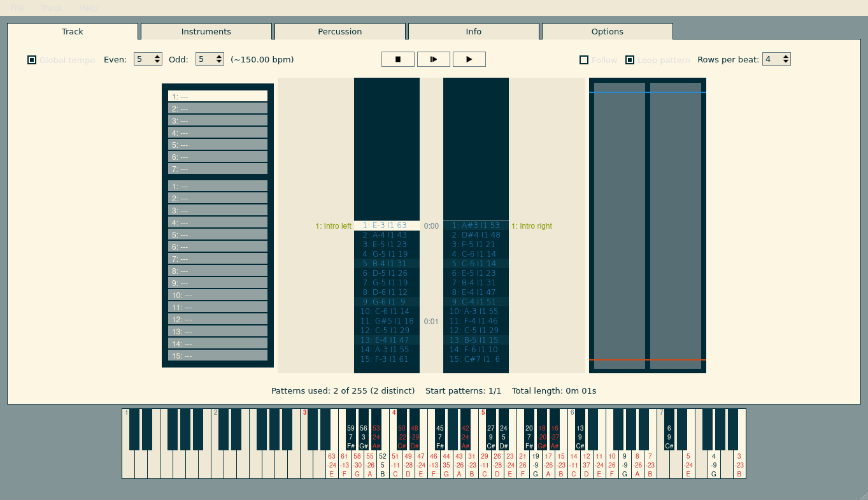This screenshot has width=868, height=500.
Task: Select the highlighted '1: ---' row in the upper list
Action: (218, 96)
